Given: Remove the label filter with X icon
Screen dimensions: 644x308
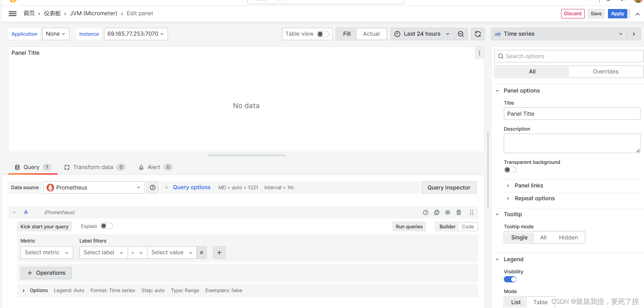Looking at the screenshot, I should pyautogui.click(x=202, y=253).
